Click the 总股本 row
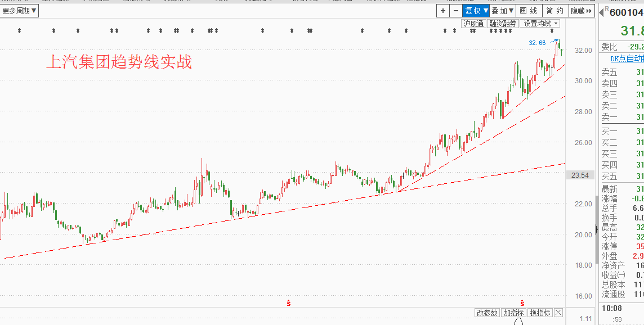Image resolution: width=644 pixels, height=325 pixels. (622, 285)
